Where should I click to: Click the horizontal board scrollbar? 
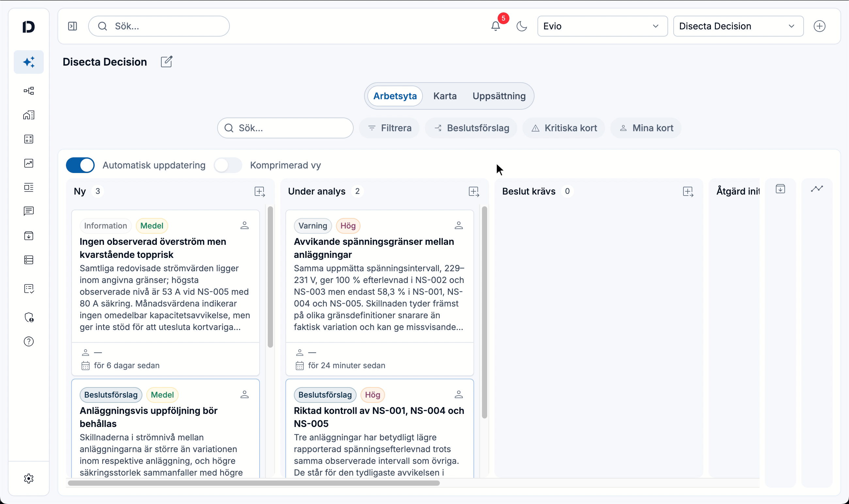click(254, 483)
